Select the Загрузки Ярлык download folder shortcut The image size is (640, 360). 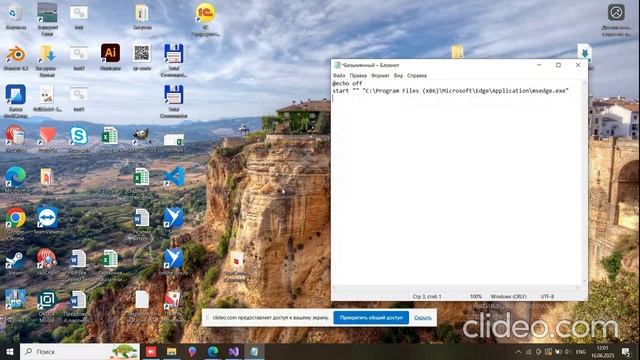coord(47,60)
